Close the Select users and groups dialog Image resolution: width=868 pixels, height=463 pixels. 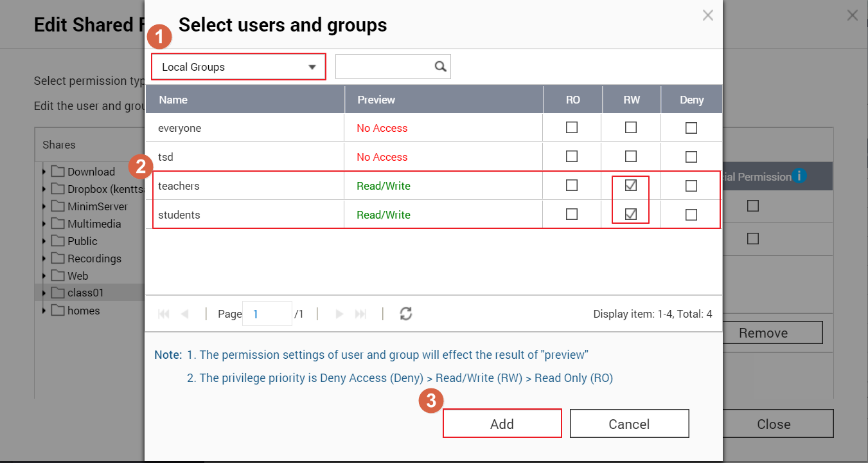pos(707,15)
